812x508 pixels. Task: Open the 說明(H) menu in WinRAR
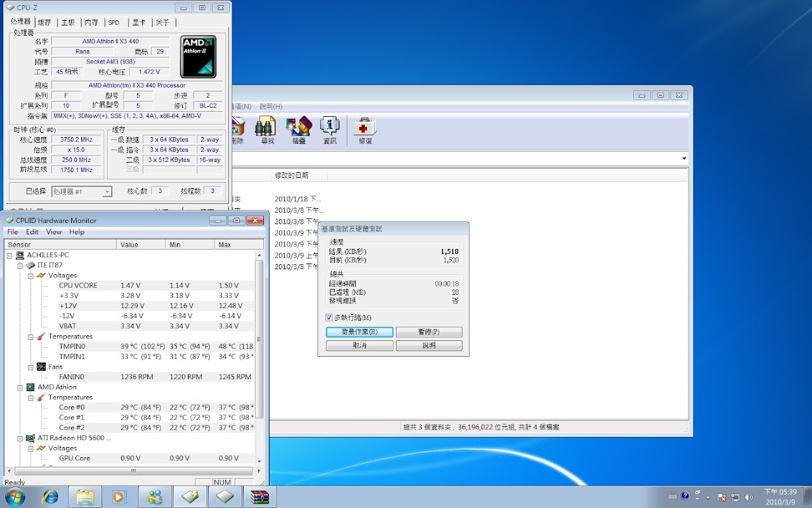271,107
